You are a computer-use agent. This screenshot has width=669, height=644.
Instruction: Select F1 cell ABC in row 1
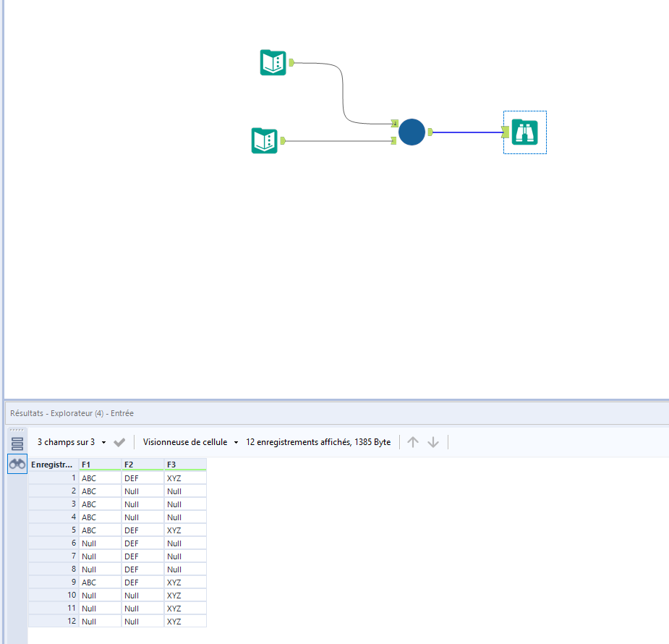tap(101, 478)
